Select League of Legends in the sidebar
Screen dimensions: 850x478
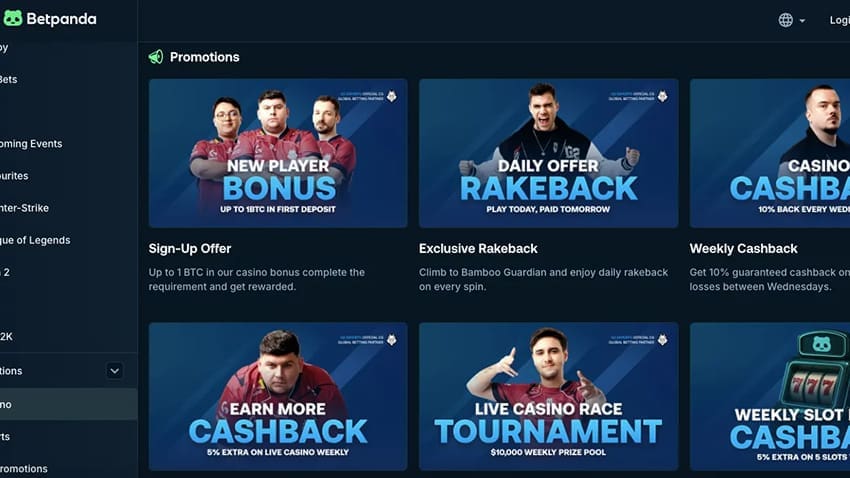[x=35, y=240]
